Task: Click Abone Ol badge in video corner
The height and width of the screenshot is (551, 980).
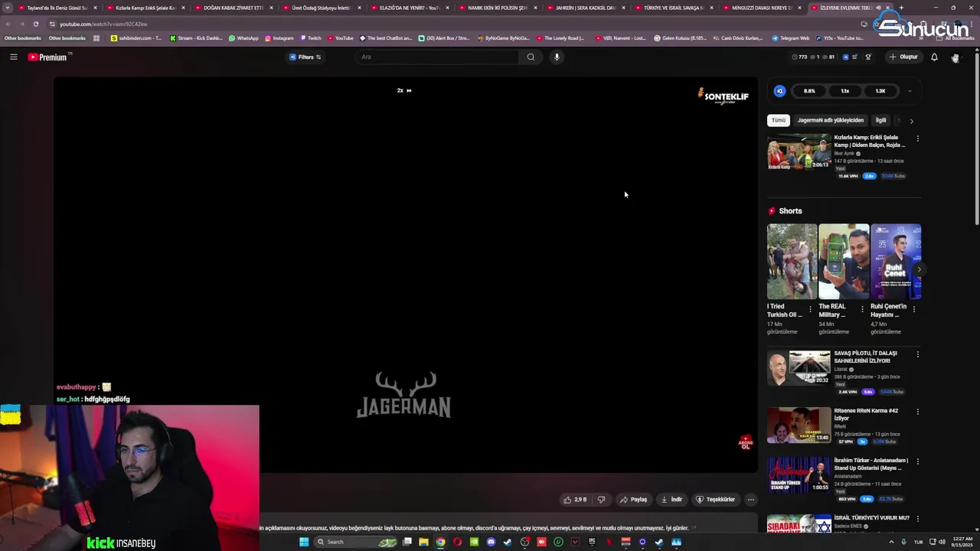Action: pyautogui.click(x=745, y=443)
